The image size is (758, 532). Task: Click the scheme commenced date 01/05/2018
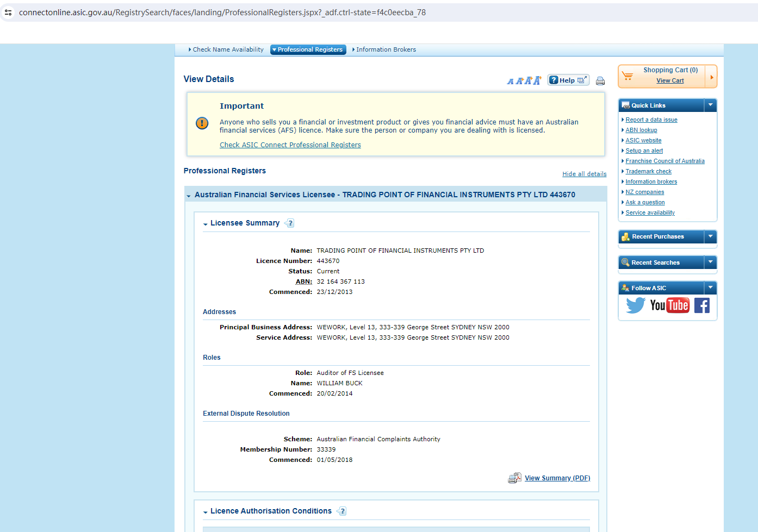(334, 460)
